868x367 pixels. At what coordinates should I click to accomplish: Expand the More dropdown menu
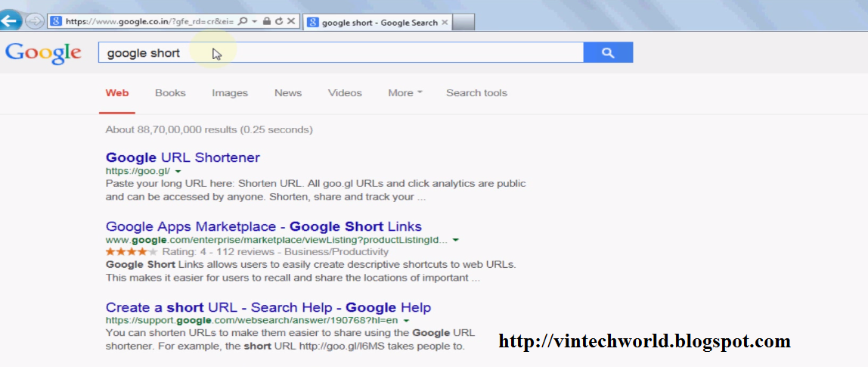(405, 93)
